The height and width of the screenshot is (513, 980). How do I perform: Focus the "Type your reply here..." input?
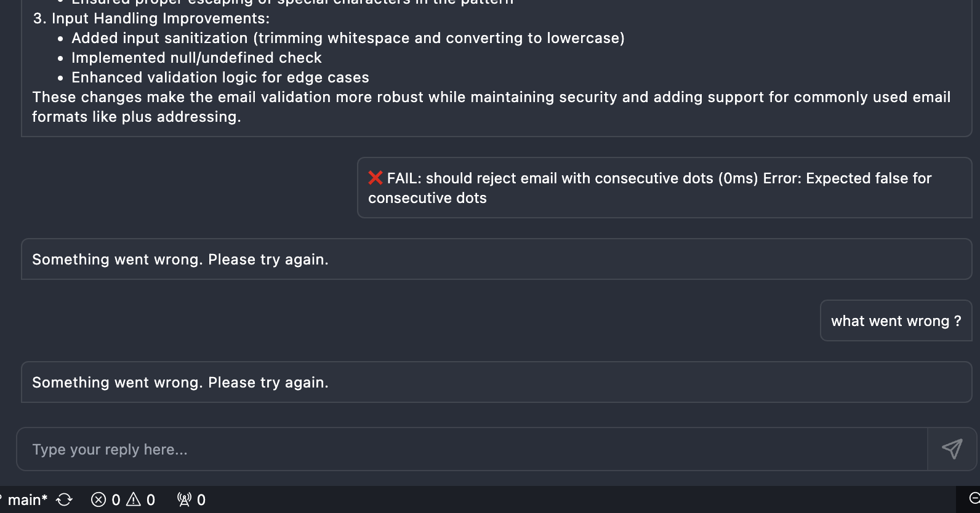tap(472, 449)
